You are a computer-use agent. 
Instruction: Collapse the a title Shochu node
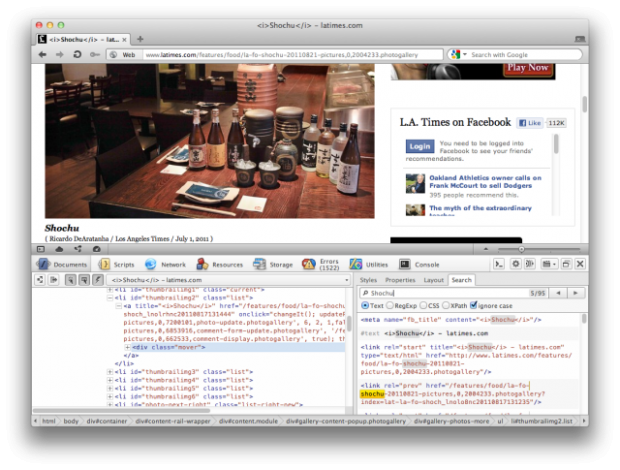(x=118, y=306)
